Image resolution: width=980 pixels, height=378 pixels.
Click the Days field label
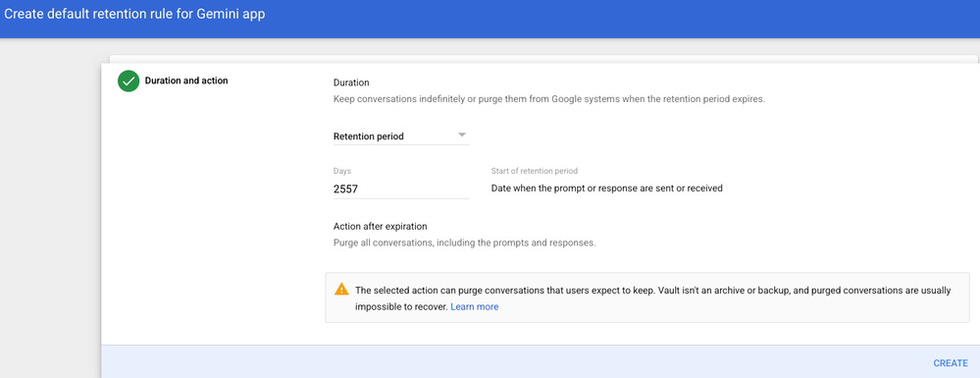point(342,171)
